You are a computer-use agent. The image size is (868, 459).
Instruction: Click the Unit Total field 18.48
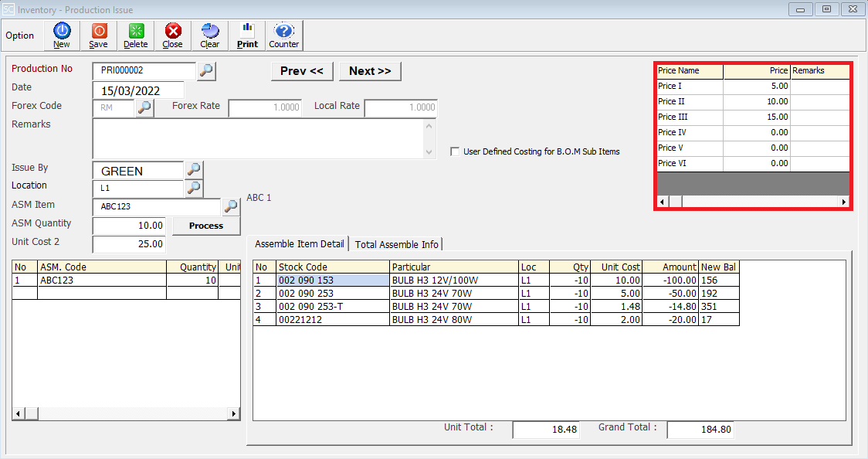(x=546, y=430)
